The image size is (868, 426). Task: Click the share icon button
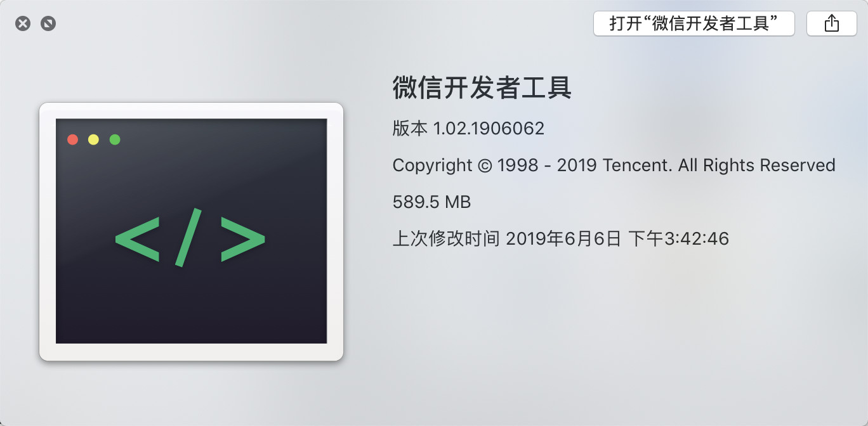pyautogui.click(x=831, y=24)
